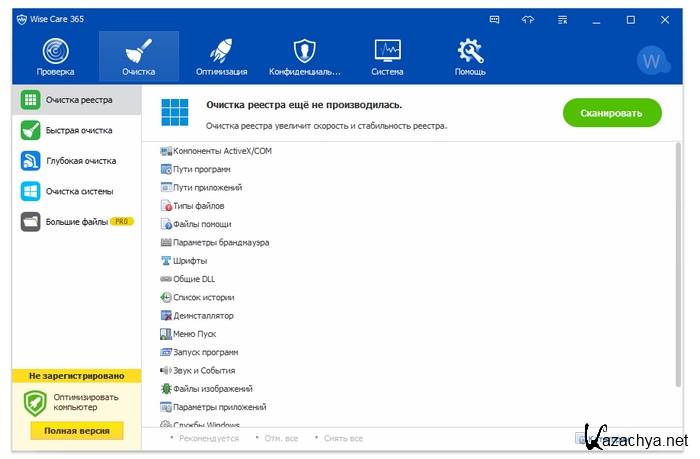Select Быстрая очистка in the sidebar

(x=78, y=130)
